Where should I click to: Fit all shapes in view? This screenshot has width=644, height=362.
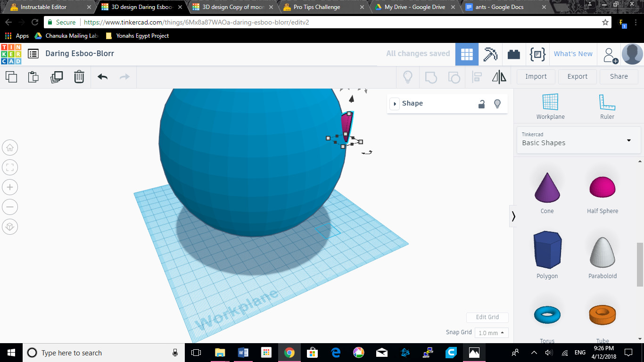(10, 167)
